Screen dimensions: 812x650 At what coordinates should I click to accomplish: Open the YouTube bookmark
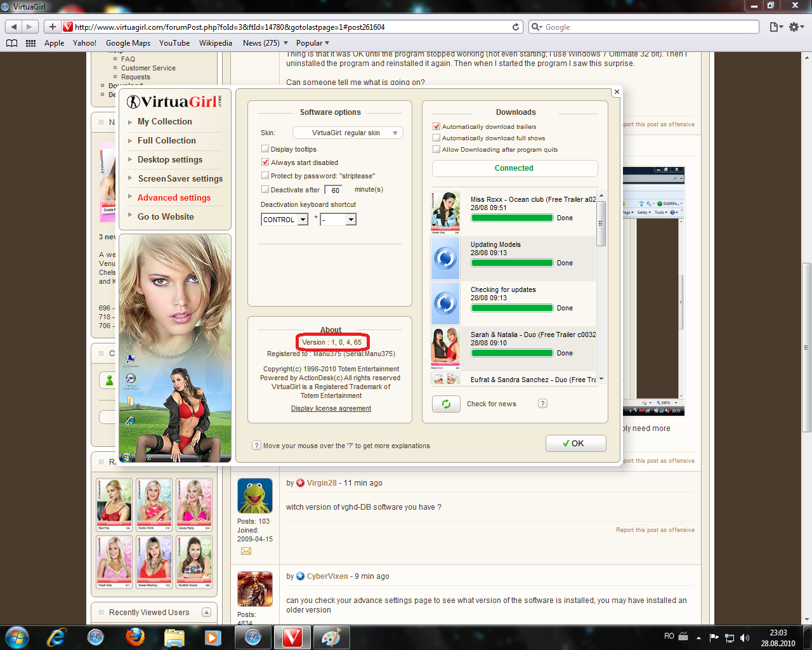point(174,43)
